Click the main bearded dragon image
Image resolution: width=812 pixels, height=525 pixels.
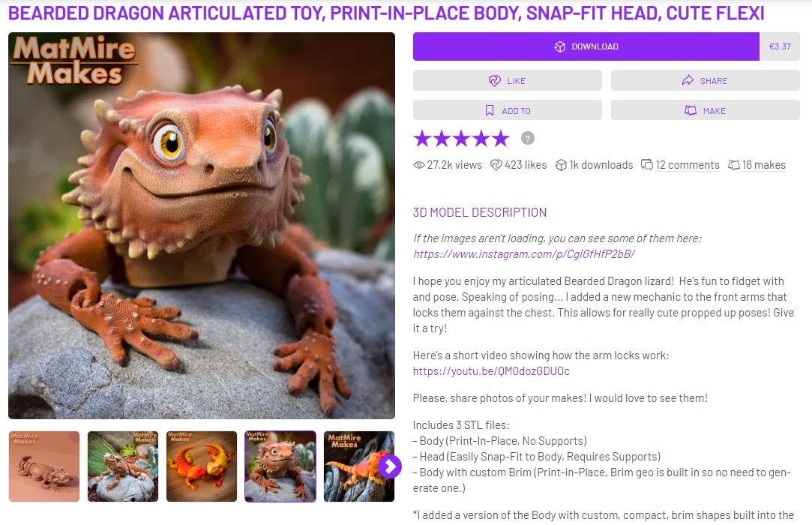202,226
